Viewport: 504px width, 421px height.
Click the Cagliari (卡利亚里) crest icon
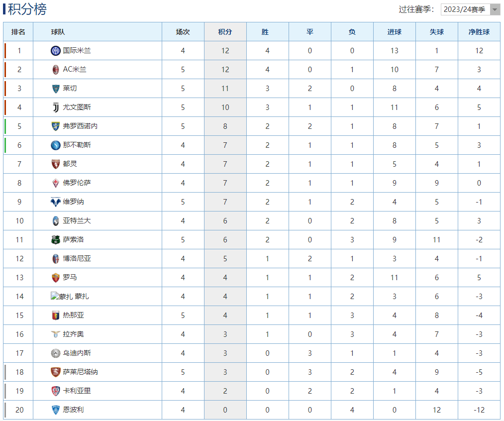[x=56, y=391]
